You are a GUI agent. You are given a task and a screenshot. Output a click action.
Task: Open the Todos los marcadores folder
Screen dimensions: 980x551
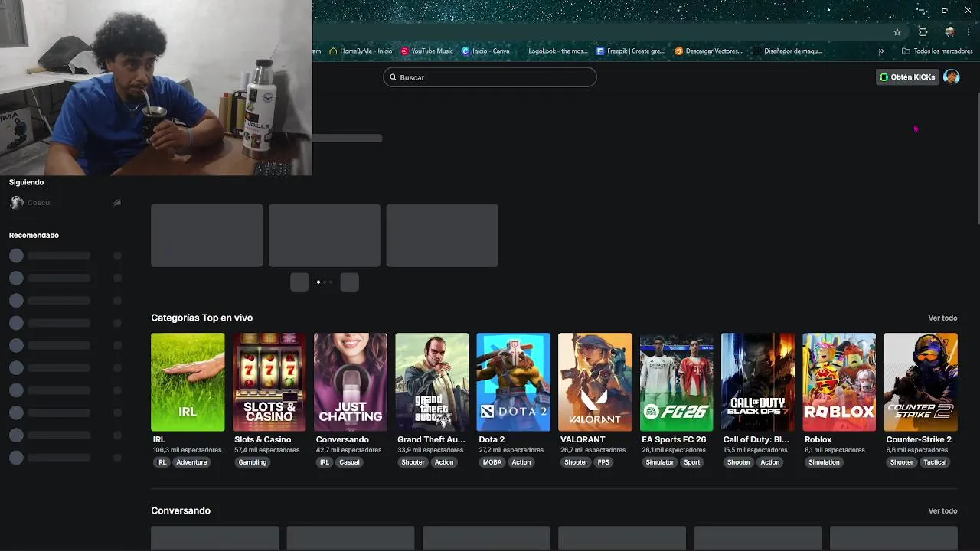[x=937, y=51]
